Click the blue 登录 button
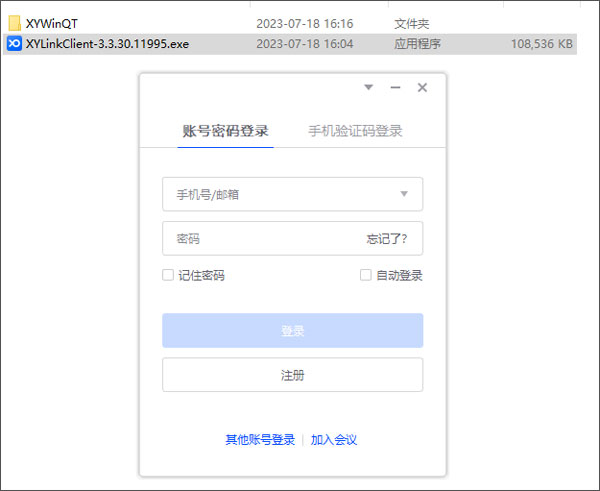 point(293,331)
